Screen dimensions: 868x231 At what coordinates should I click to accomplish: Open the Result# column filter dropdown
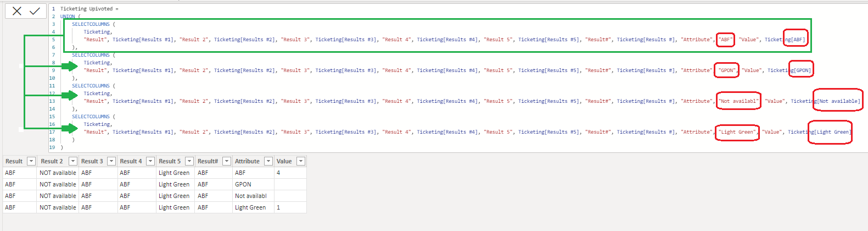[227, 161]
